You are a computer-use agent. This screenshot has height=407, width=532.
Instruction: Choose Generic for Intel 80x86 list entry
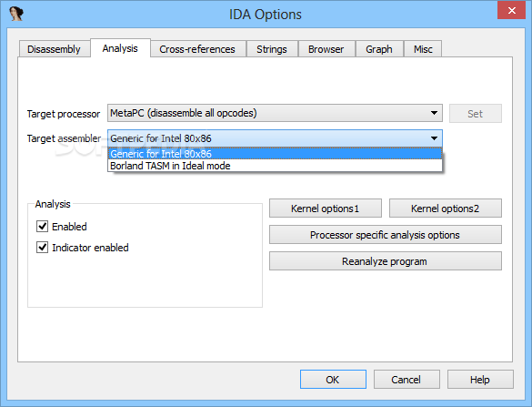coord(275,154)
